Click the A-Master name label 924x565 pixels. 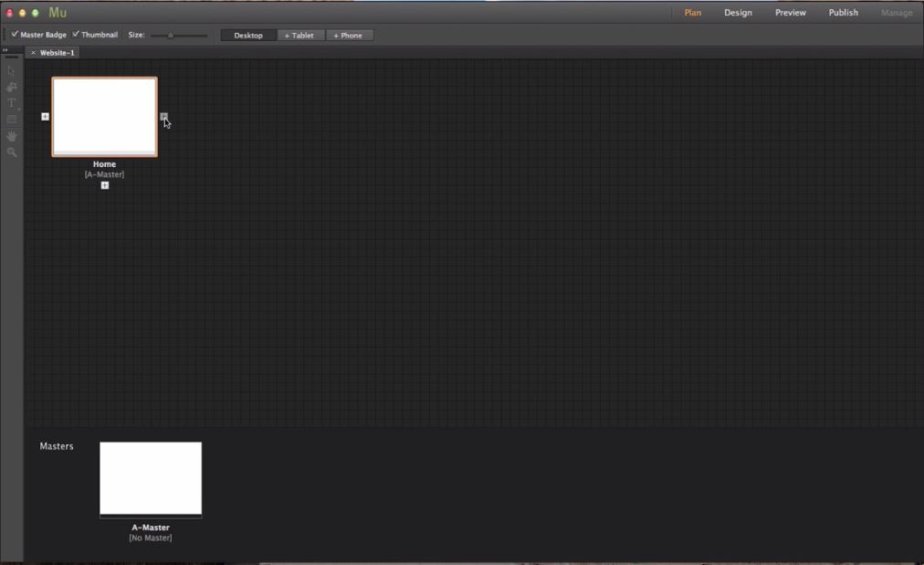click(x=151, y=528)
